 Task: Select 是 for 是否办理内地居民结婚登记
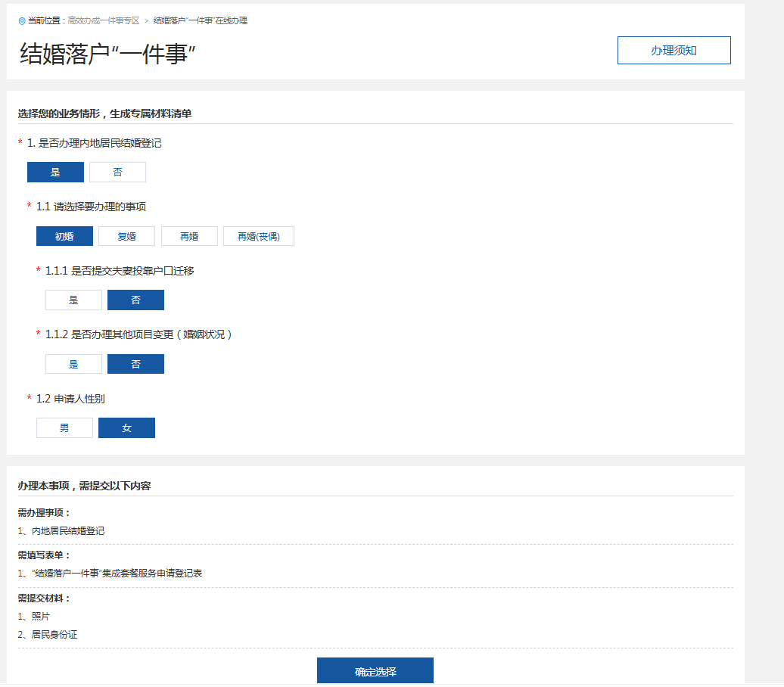[55, 173]
